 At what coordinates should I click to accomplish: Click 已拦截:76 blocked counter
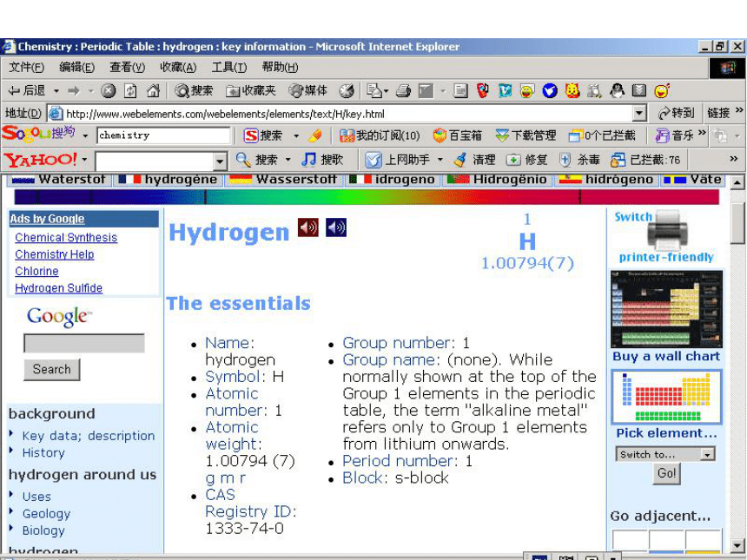pyautogui.click(x=645, y=160)
